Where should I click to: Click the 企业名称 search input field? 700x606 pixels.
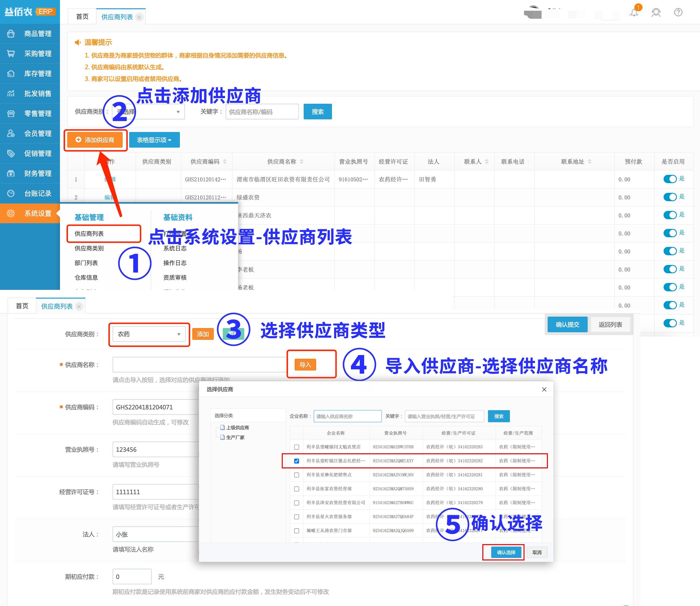point(348,416)
